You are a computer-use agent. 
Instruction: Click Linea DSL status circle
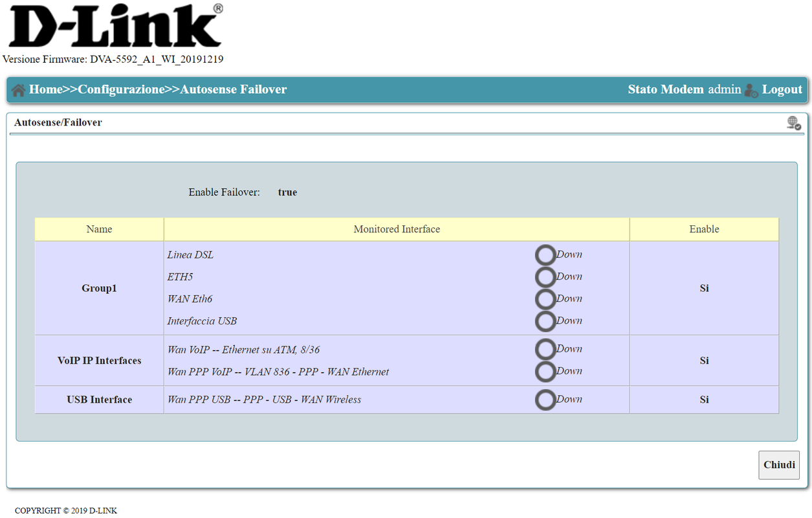pos(545,255)
